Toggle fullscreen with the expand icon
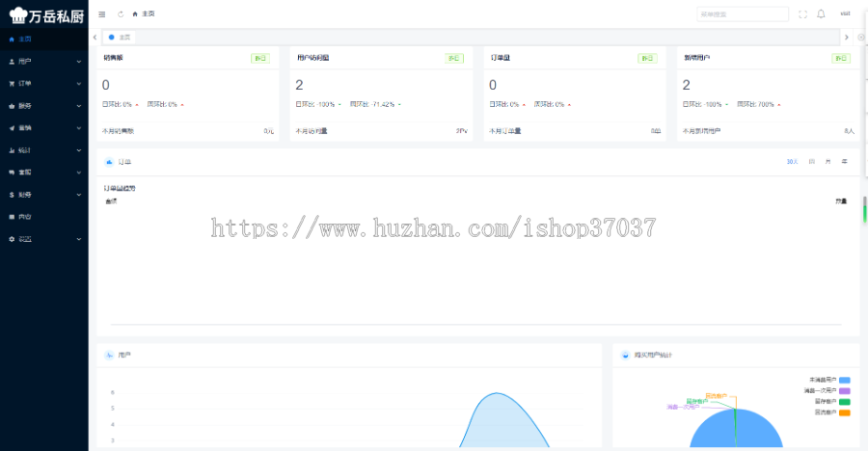 [802, 14]
